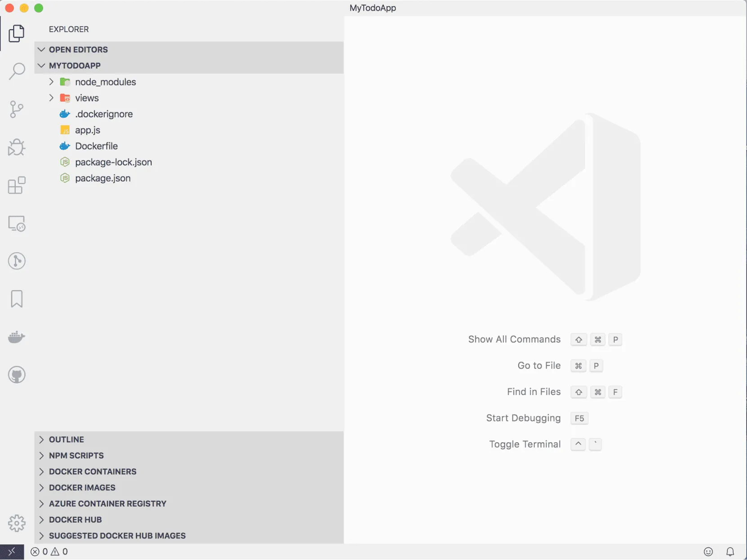Image resolution: width=747 pixels, height=560 pixels.
Task: Expand the Docker Images section
Action: [189, 488]
